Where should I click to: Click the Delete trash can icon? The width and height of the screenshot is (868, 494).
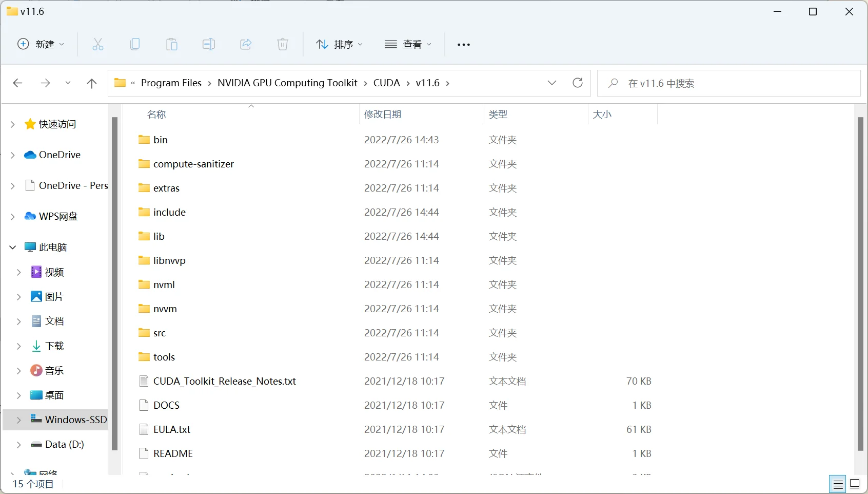point(283,45)
